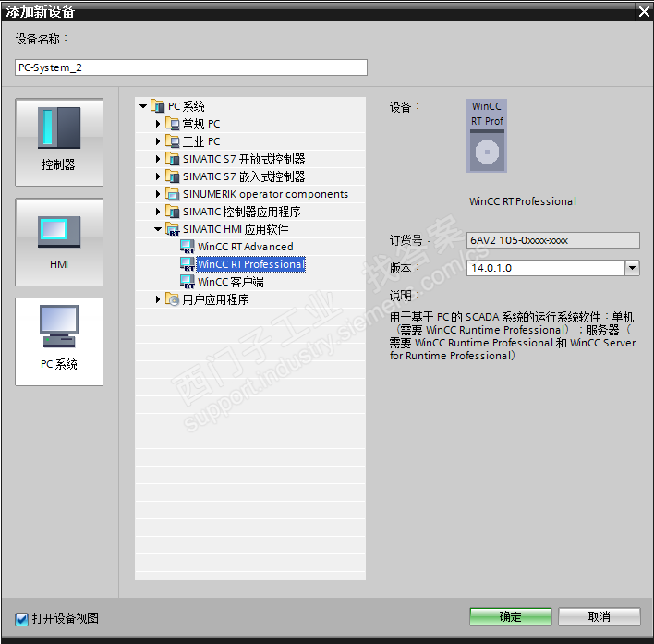Image resolution: width=654 pixels, height=644 pixels.
Task: Cancel with the 取消 button
Action: 599,616
